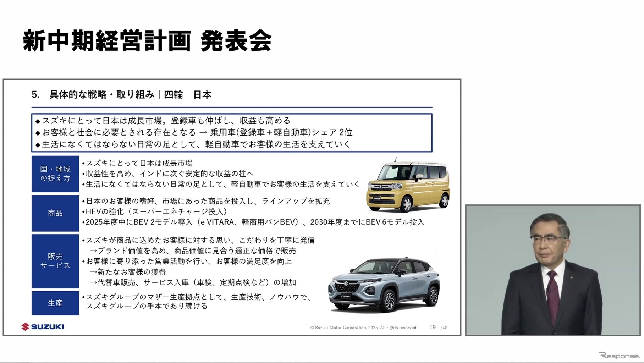Click the 四輪 日本 part of the heading

coord(188,95)
